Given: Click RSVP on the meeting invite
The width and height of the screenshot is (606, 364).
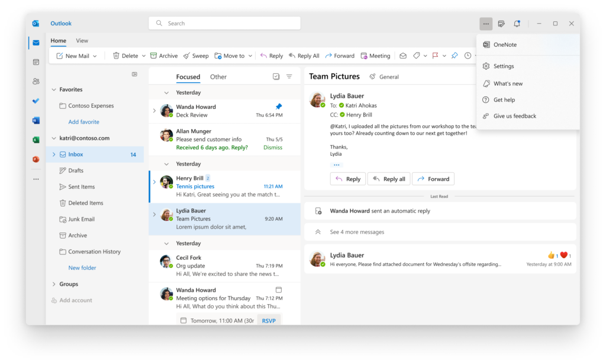Looking at the screenshot, I should point(269,320).
